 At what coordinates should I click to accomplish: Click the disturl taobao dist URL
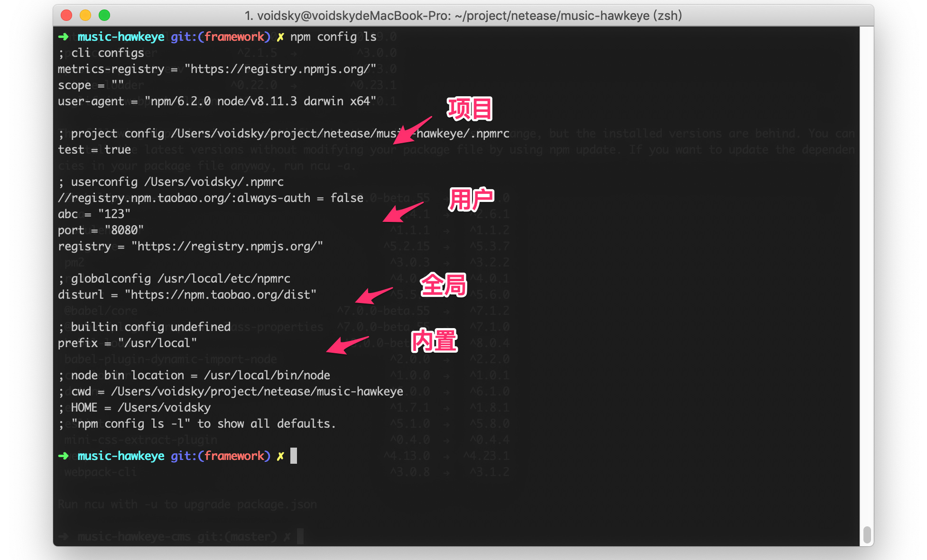221,295
